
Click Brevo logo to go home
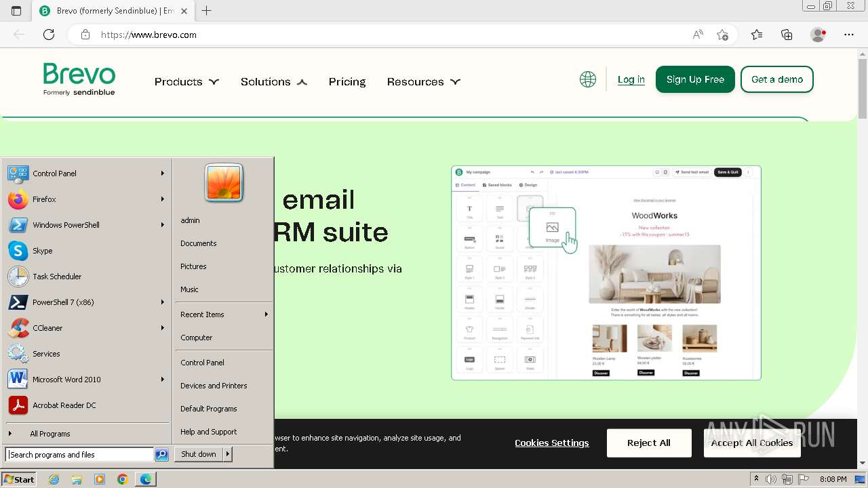pos(79,79)
